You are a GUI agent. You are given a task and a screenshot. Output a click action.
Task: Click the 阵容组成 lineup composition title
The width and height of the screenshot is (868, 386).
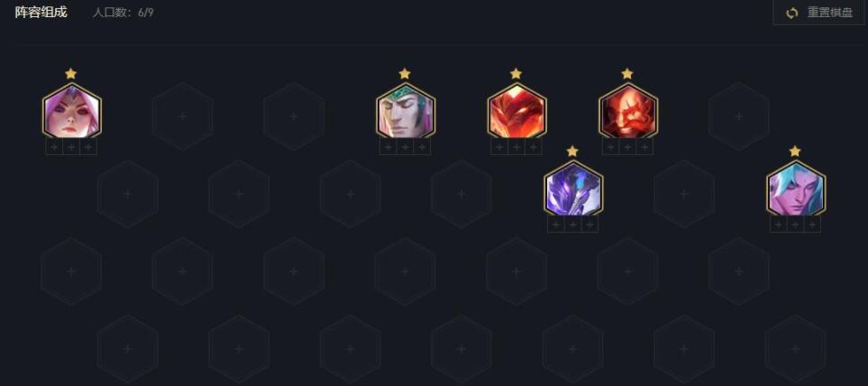41,13
